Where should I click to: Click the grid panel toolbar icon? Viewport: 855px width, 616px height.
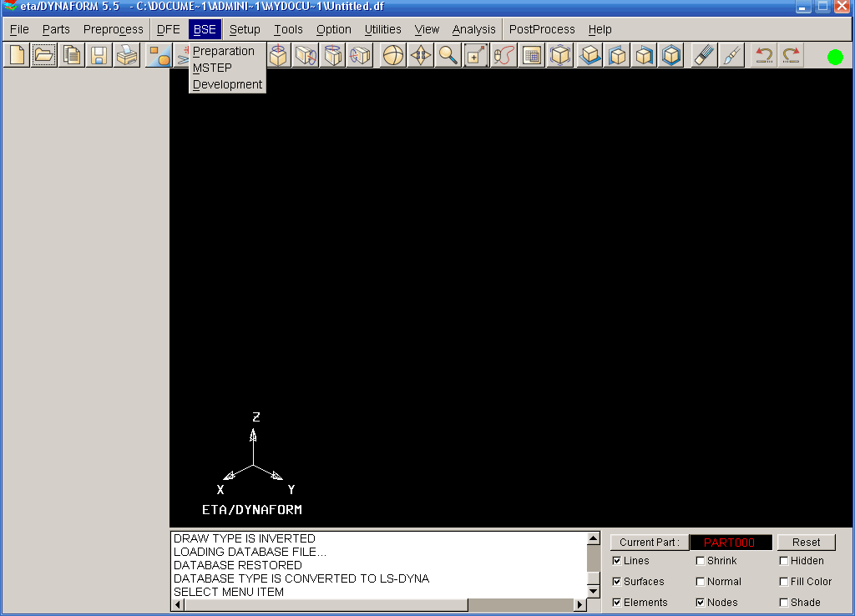click(531, 55)
